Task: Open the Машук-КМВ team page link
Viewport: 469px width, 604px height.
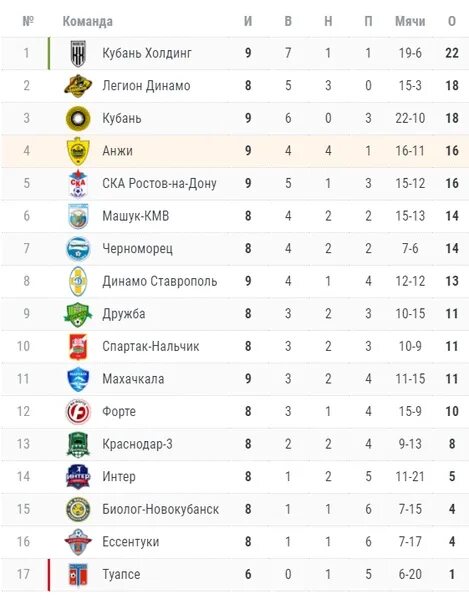Action: 136,216
